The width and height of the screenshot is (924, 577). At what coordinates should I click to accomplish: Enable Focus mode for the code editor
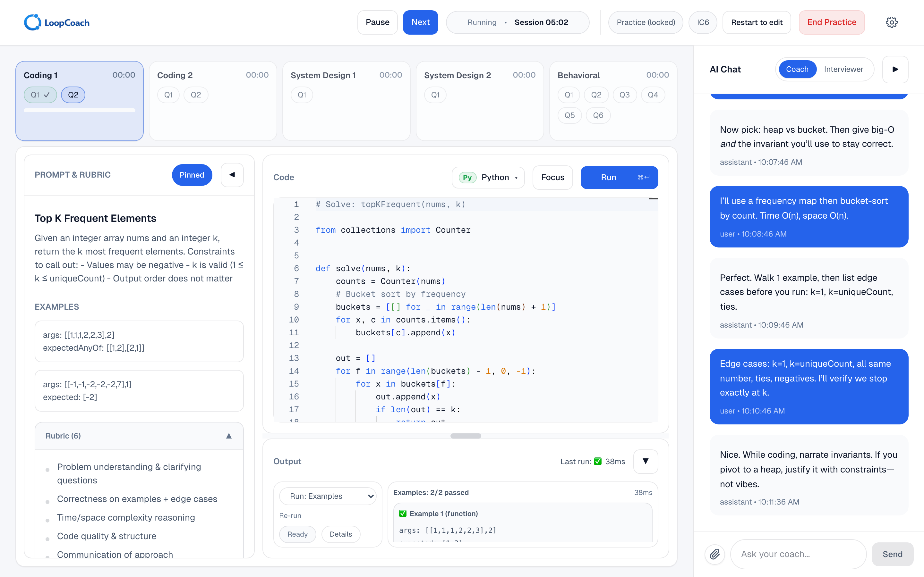[552, 177]
